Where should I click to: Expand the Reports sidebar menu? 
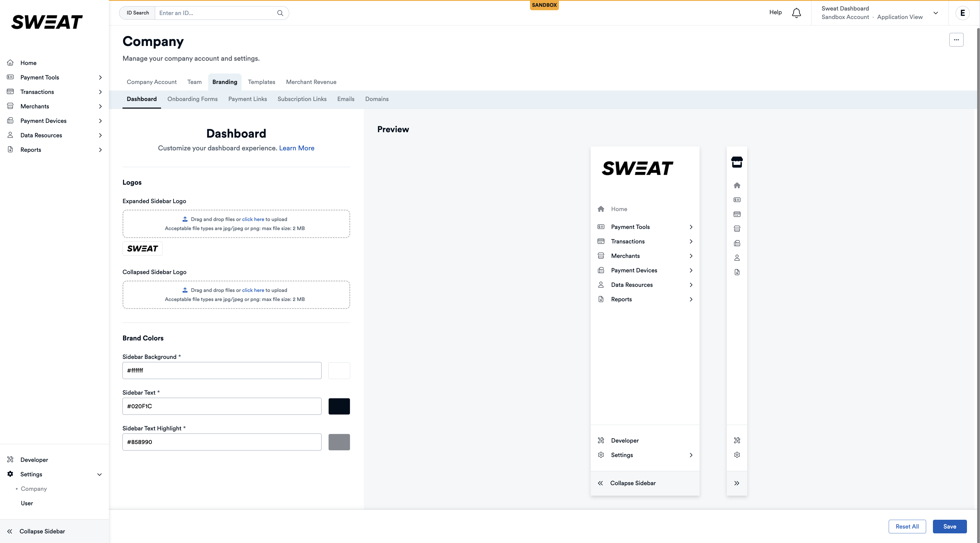pos(100,150)
